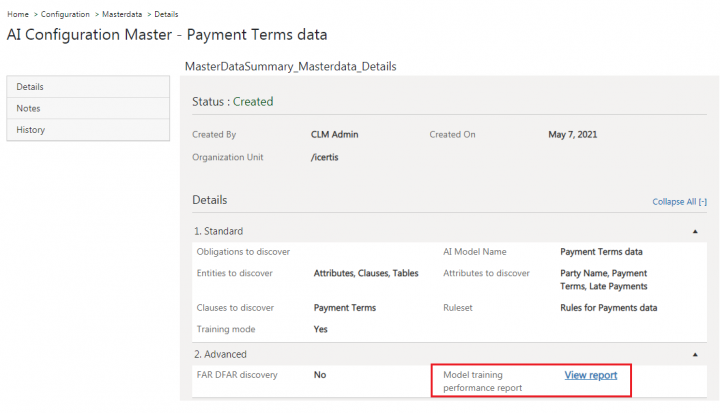
Task: Open the Masterdata breadcrumb link
Action: pos(121,14)
